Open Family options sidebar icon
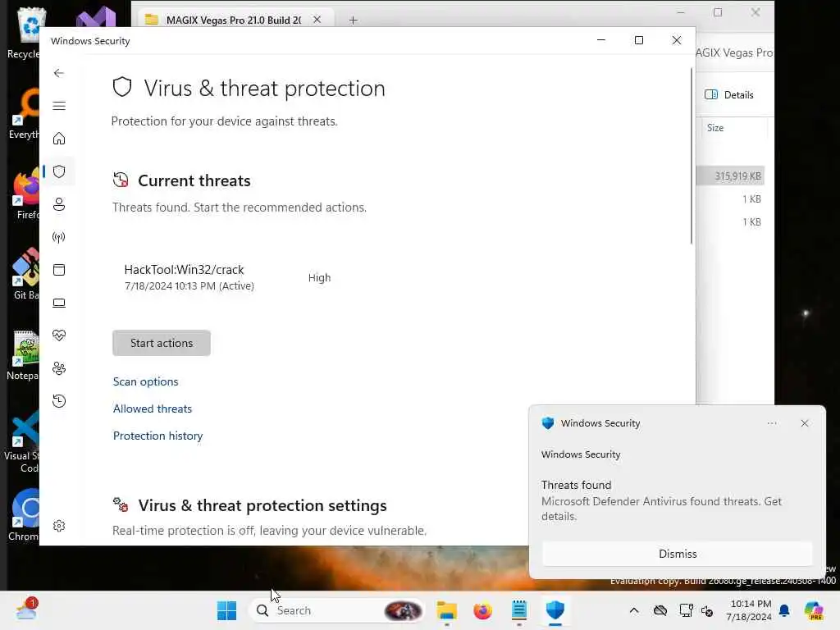Viewport: 840px width, 630px height. pyautogui.click(x=59, y=368)
